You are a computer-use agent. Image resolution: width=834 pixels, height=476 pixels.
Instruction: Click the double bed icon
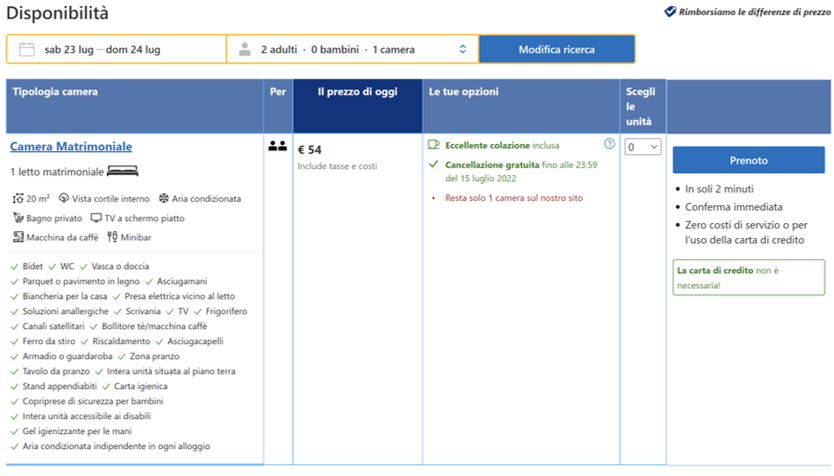(121, 171)
